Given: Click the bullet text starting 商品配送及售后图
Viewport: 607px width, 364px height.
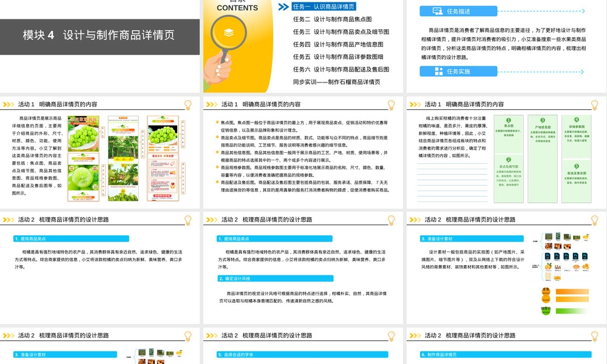Looking at the screenshot, I should 305,186.
